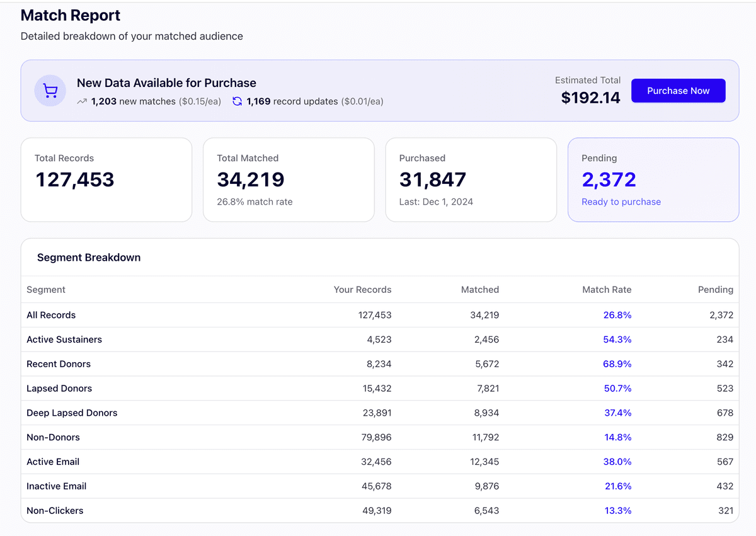Select the Total Records card
Screen dimensions: 756x536
pos(106,180)
